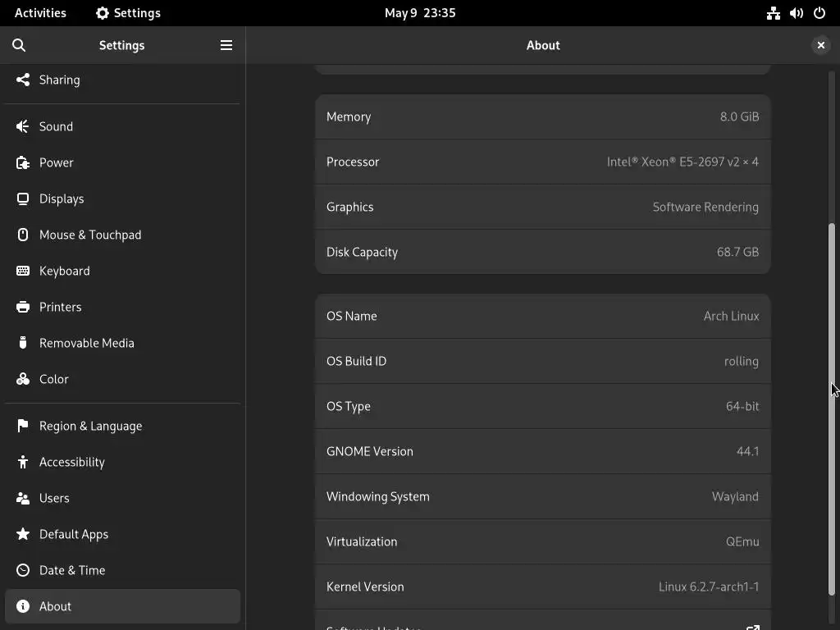Close the Settings window with X button
The image size is (840, 630).
[x=820, y=46]
